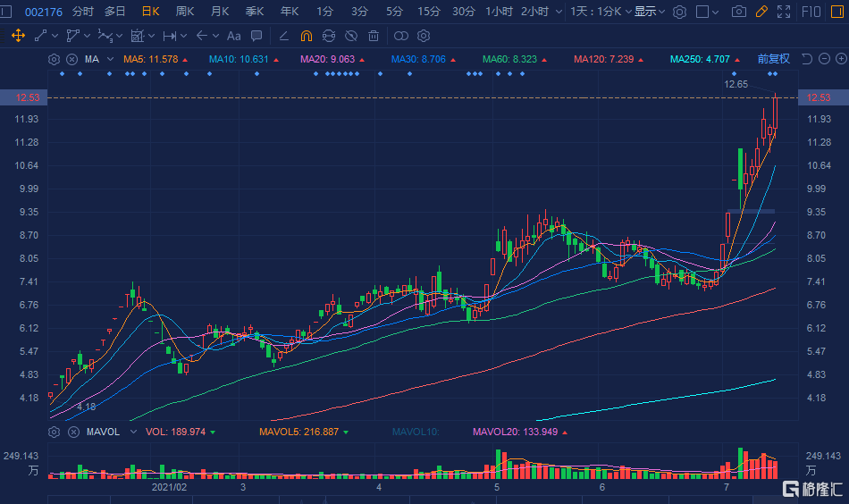849x504 pixels.
Task: Switch to the 周K weekly chart tab
Action: (185, 12)
